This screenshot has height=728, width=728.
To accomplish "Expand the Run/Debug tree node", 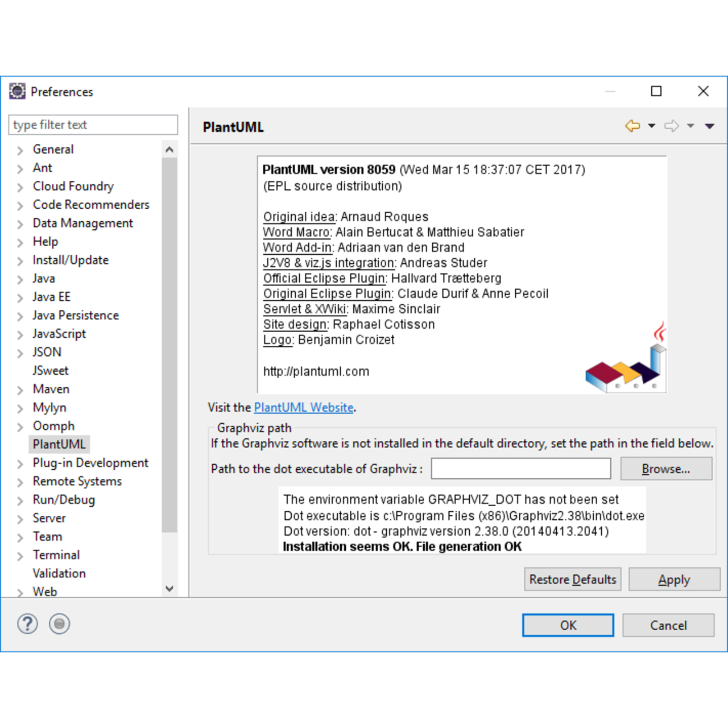I will (20, 500).
